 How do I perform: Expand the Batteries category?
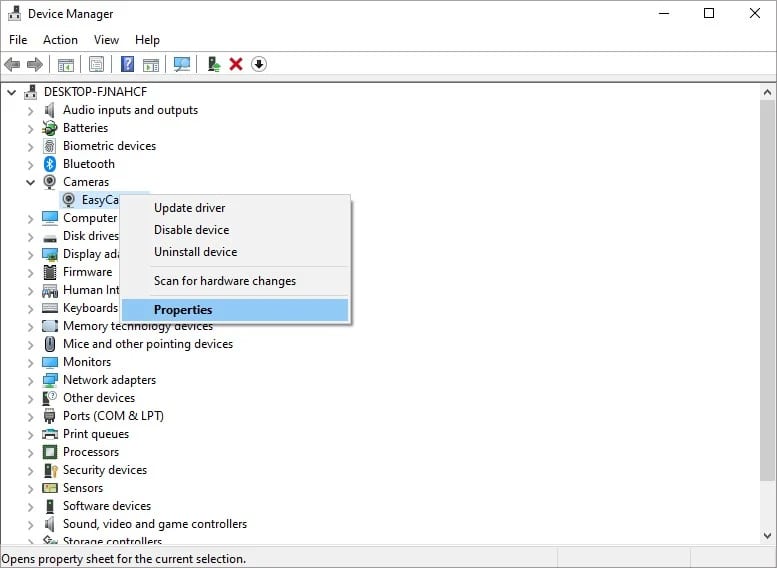(x=31, y=128)
